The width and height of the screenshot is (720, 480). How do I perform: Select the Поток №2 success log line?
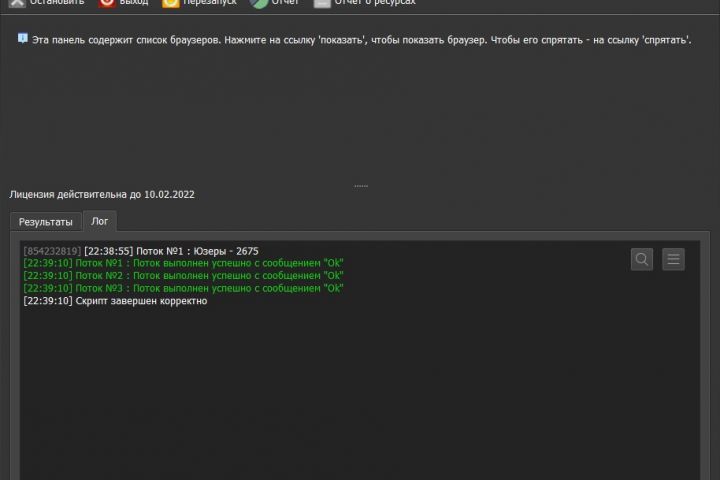183,276
